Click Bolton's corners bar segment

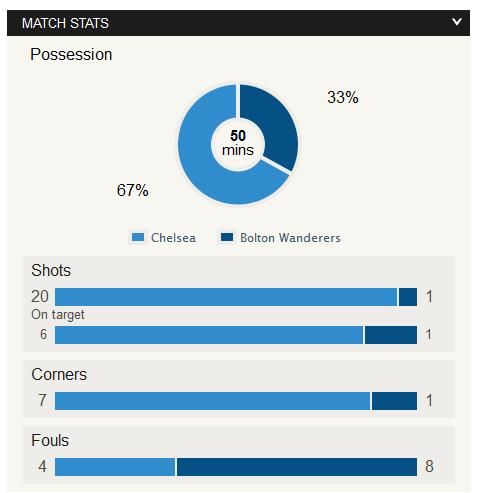click(x=394, y=401)
